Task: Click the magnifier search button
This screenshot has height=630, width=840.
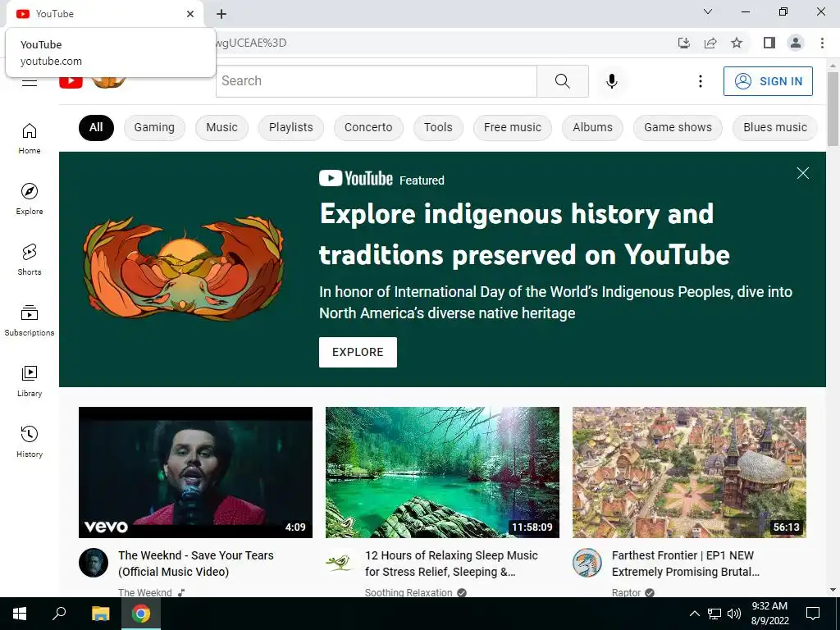Action: tap(563, 81)
